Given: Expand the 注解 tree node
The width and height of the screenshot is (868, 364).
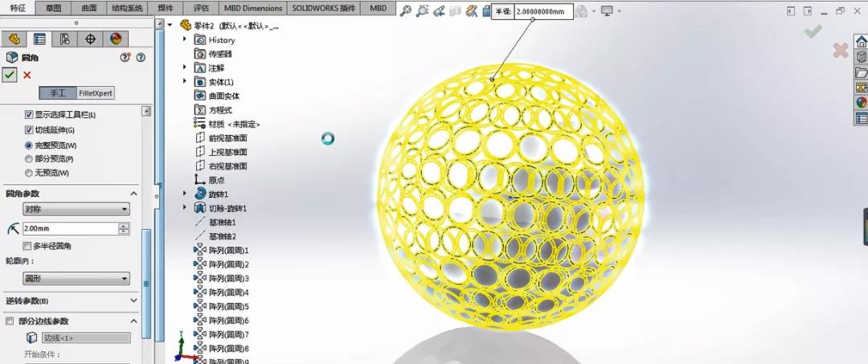Looking at the screenshot, I should tap(185, 67).
